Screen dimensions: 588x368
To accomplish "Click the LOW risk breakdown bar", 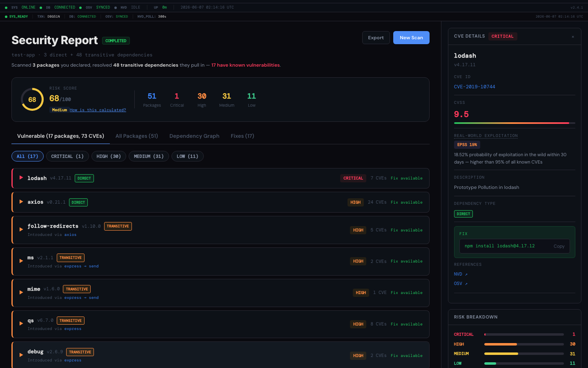I will point(524,364).
